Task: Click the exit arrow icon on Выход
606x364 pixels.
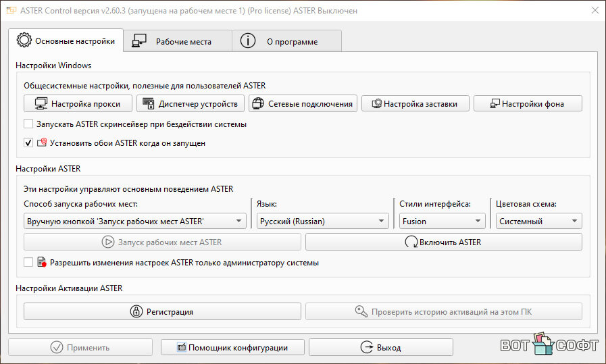Action: (x=367, y=348)
